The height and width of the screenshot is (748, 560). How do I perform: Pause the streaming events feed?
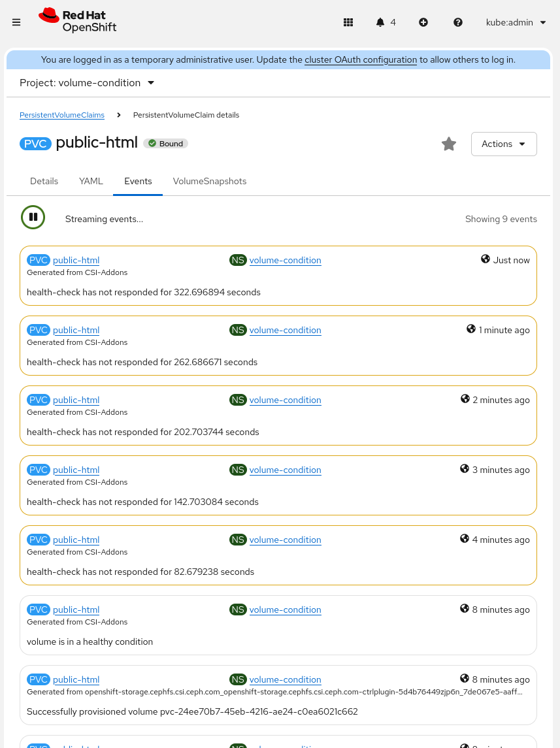pyautogui.click(x=33, y=216)
